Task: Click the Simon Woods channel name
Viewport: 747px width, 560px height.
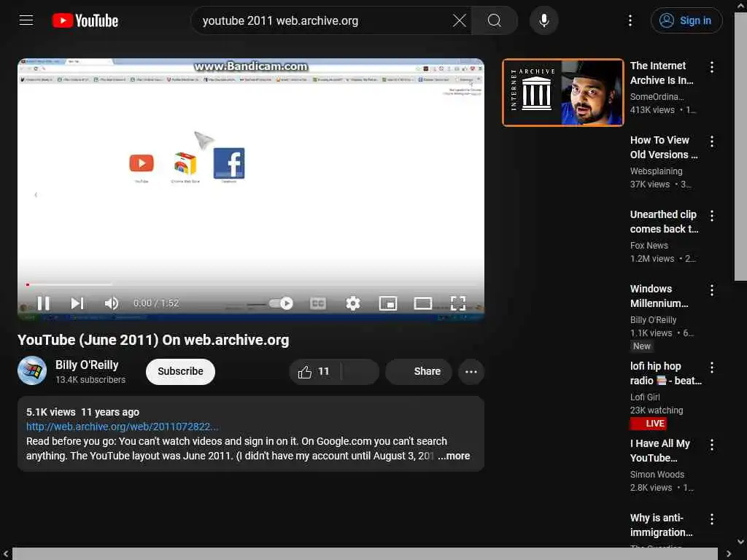Action: click(657, 474)
